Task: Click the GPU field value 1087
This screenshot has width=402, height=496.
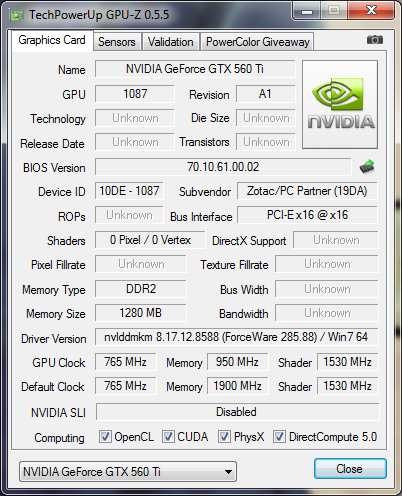Action: pos(135,94)
